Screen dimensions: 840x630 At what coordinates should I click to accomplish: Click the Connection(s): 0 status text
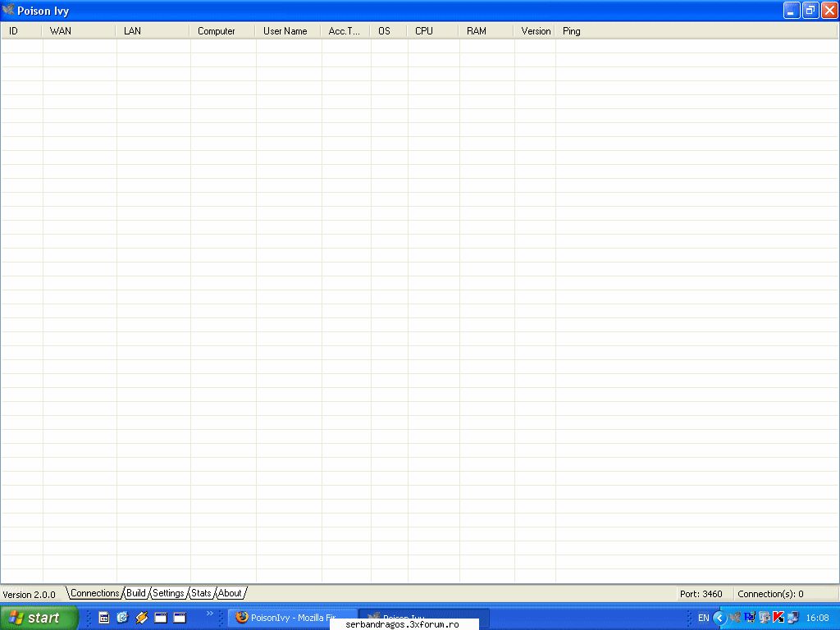(x=770, y=594)
